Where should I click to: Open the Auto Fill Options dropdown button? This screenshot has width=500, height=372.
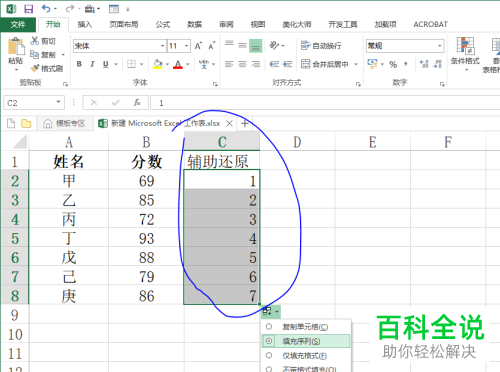[x=271, y=311]
